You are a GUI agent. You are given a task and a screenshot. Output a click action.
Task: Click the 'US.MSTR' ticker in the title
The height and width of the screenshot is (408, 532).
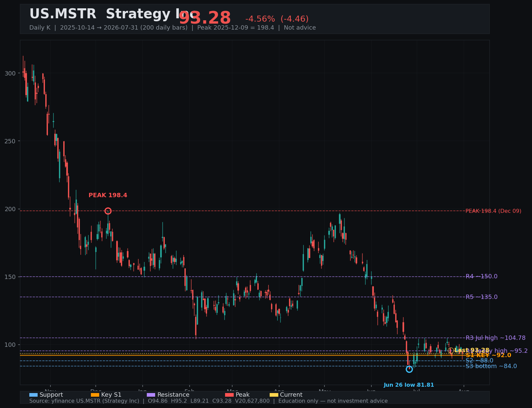[x=63, y=14]
